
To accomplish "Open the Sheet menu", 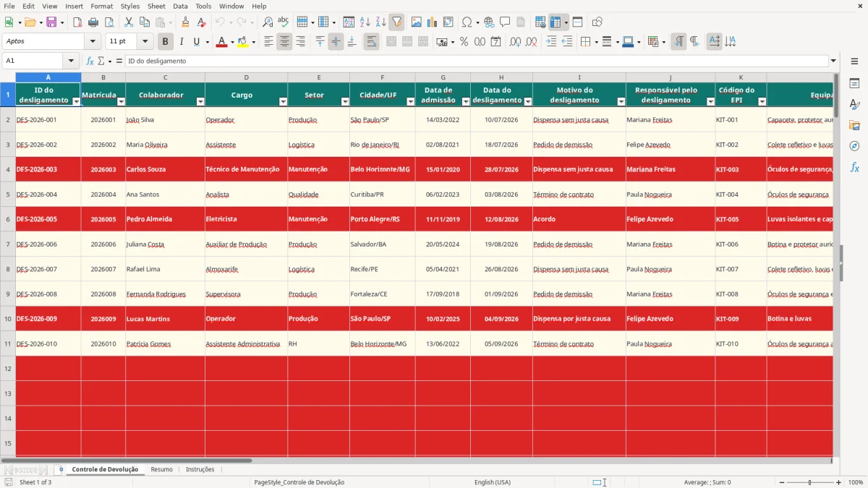I will (x=156, y=6).
